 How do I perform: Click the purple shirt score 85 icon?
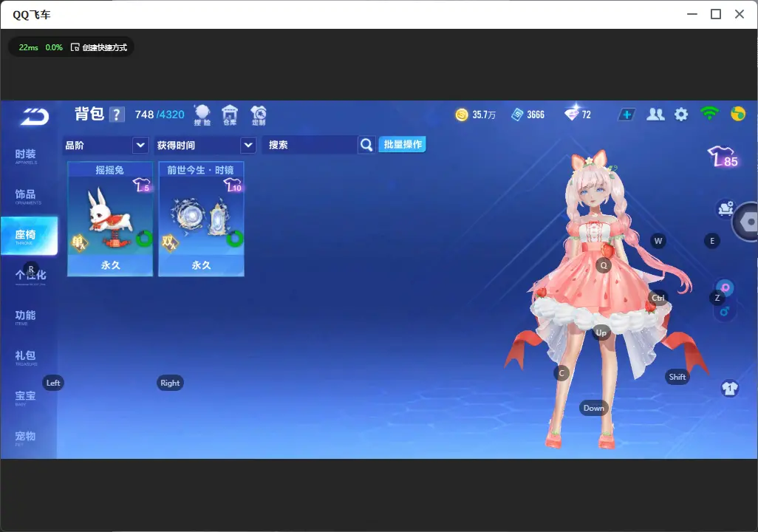[723, 157]
